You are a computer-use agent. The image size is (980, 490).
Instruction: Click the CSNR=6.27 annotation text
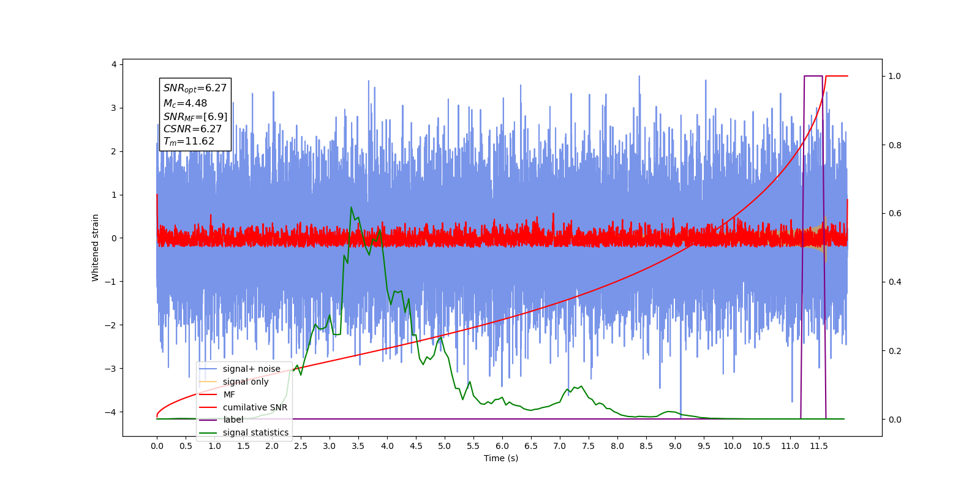(192, 129)
